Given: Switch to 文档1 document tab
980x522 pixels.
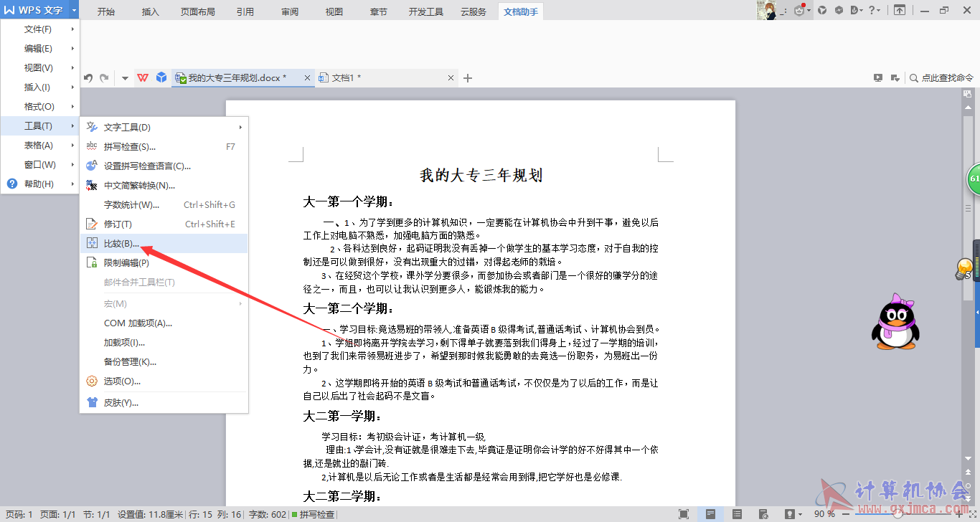Looking at the screenshot, I should (x=387, y=78).
